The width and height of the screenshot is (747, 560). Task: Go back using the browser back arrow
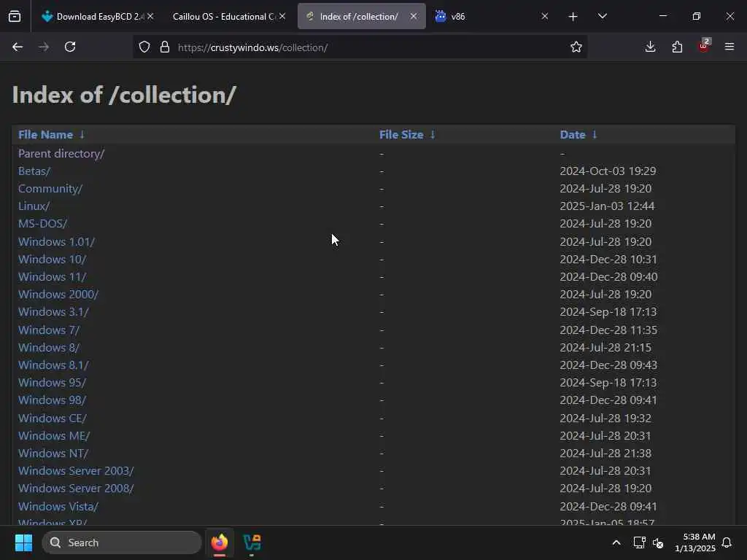(x=18, y=47)
